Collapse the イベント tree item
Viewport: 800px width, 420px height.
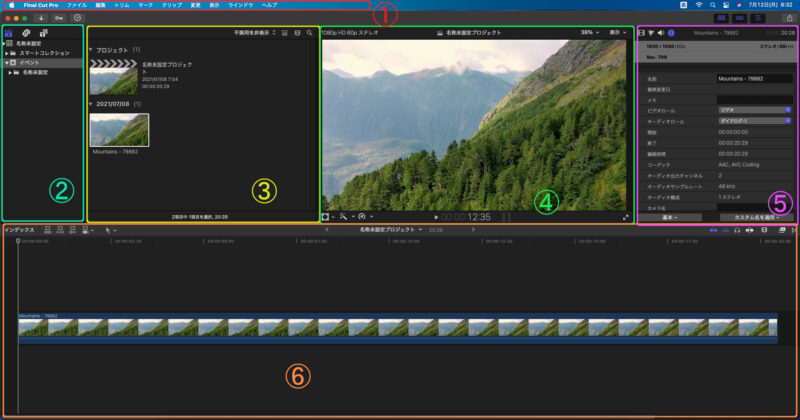pos(6,62)
